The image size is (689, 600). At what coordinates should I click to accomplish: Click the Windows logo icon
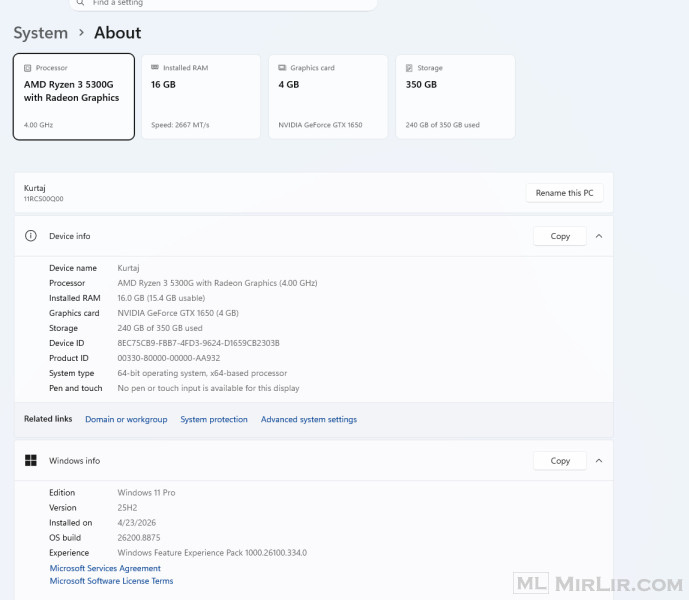point(31,461)
